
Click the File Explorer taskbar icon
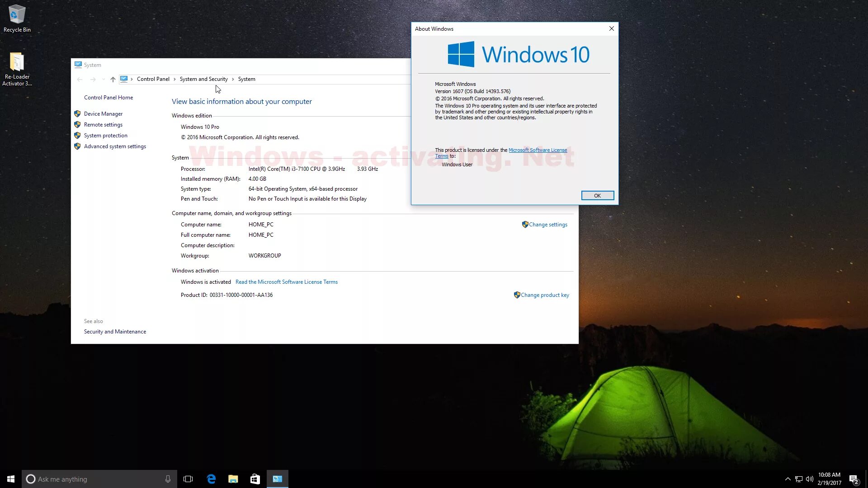(233, 479)
